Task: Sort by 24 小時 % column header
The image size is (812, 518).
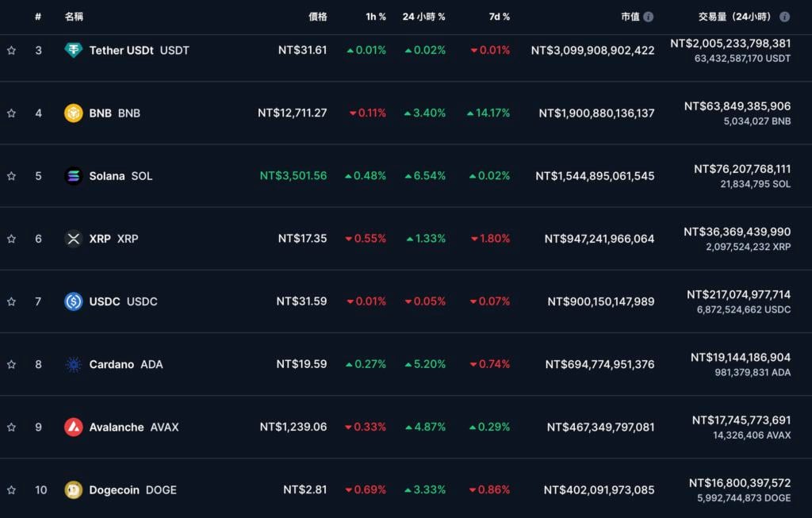Action: pos(423,17)
